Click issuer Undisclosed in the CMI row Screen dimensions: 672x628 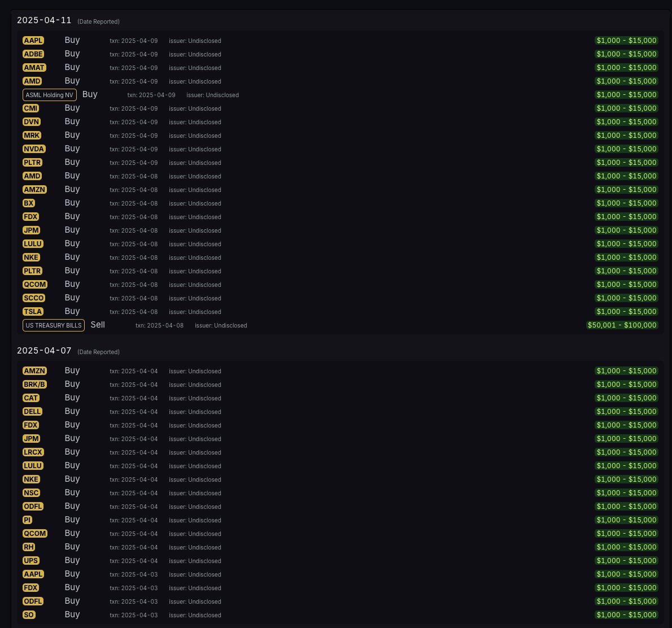[195, 109]
